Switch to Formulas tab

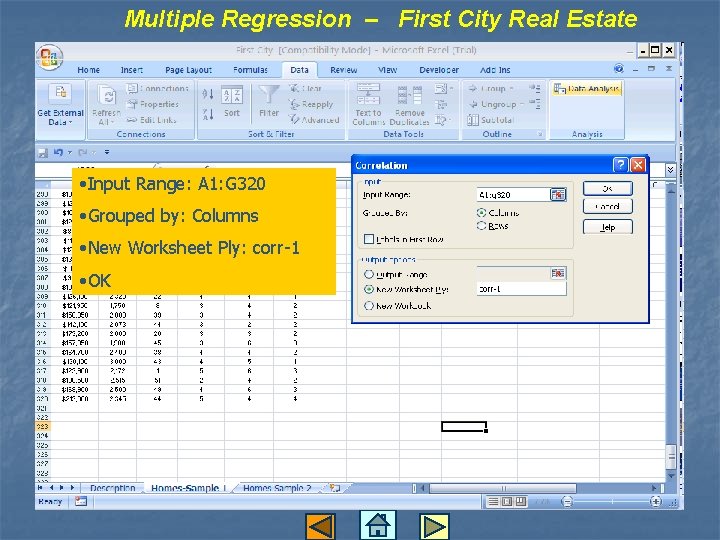[250, 70]
